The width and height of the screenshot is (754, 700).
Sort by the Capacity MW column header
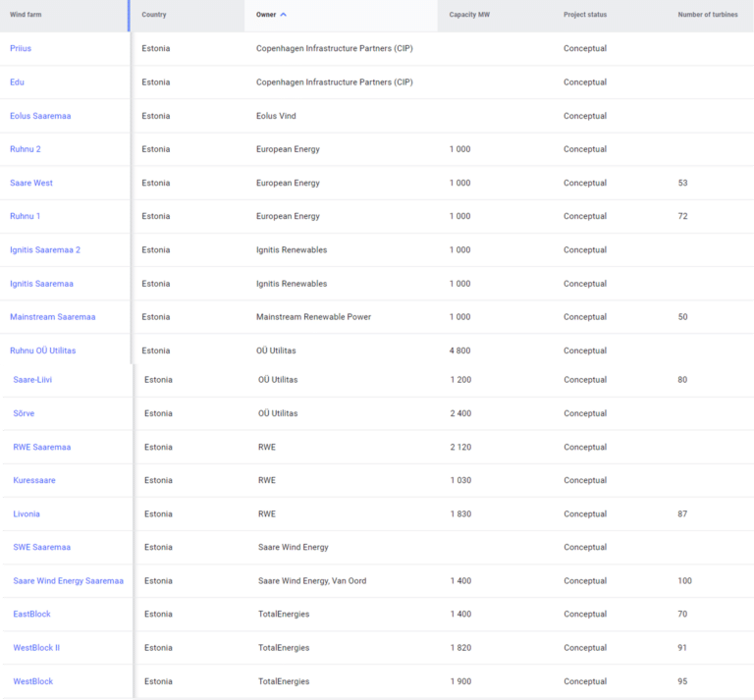point(469,15)
